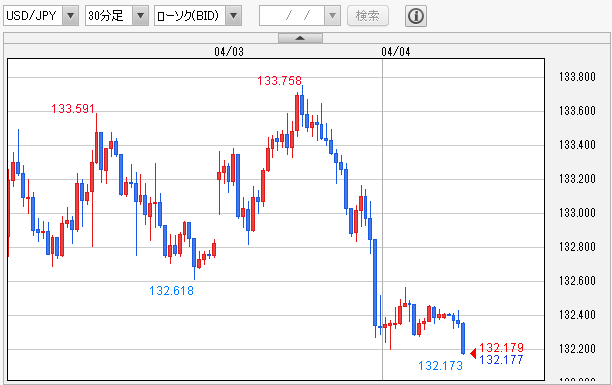Screen dimensions: 612x385
Task: Click the 04/04 date label
Action: click(x=396, y=52)
